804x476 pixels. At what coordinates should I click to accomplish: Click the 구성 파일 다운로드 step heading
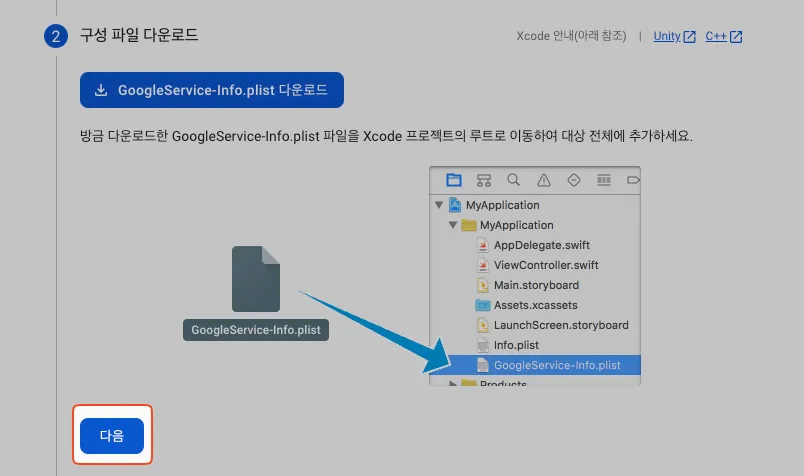(139, 35)
